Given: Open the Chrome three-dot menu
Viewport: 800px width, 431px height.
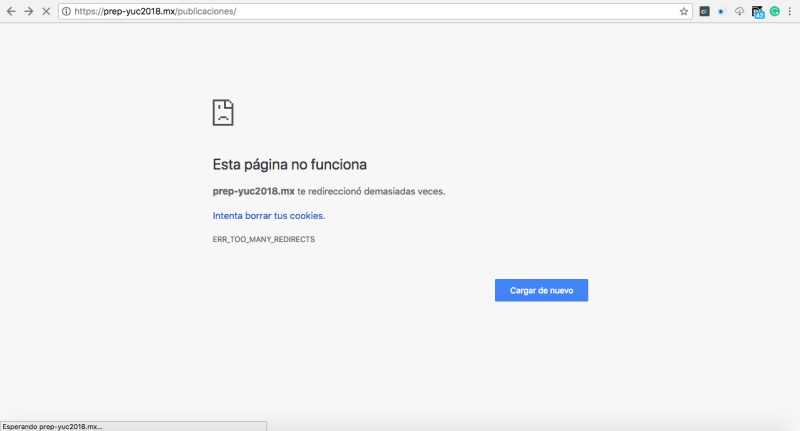Looking at the screenshot, I should coord(790,11).
